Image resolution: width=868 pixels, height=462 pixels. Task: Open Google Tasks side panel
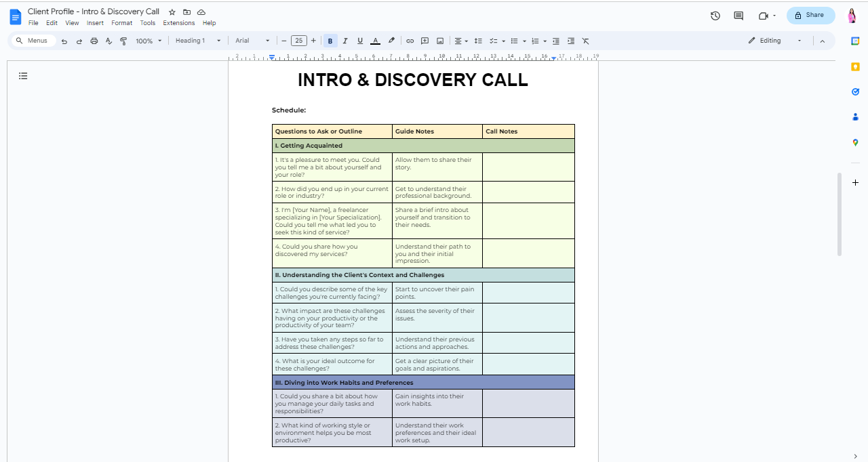855,91
